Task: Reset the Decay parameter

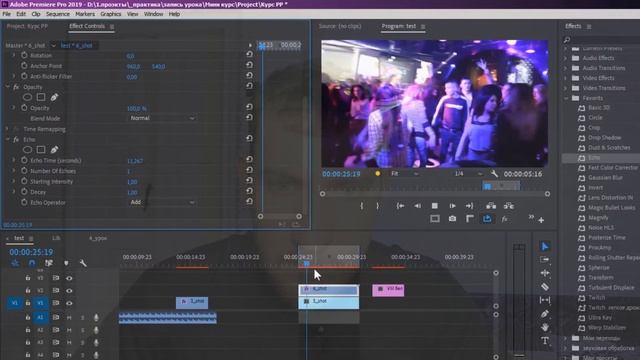Action: pos(249,191)
